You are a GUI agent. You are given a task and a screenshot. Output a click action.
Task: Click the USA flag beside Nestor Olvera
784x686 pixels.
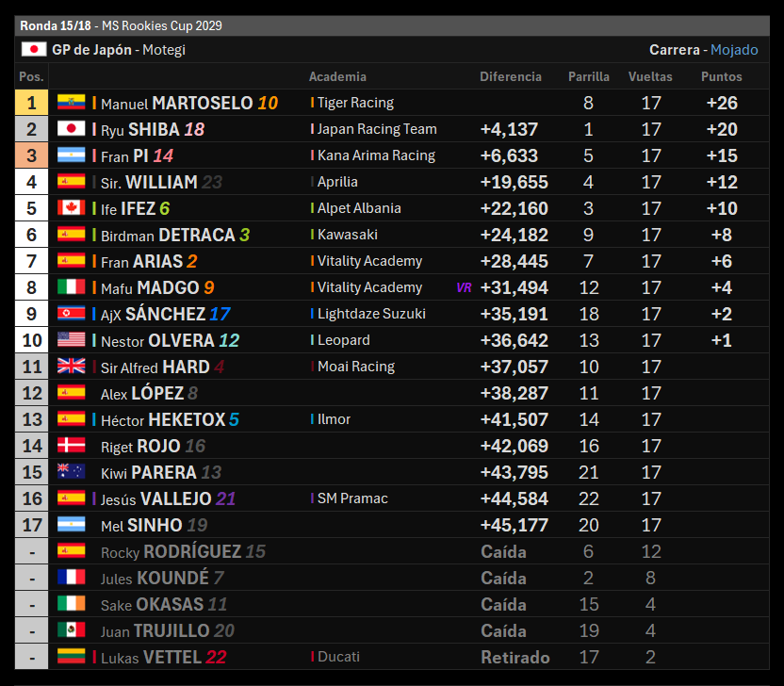coord(71,339)
